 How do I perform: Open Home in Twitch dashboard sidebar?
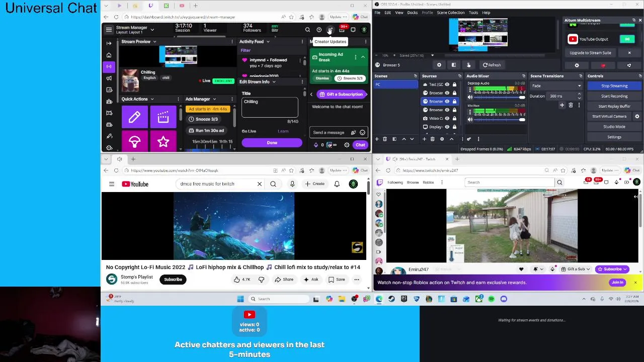109,55
